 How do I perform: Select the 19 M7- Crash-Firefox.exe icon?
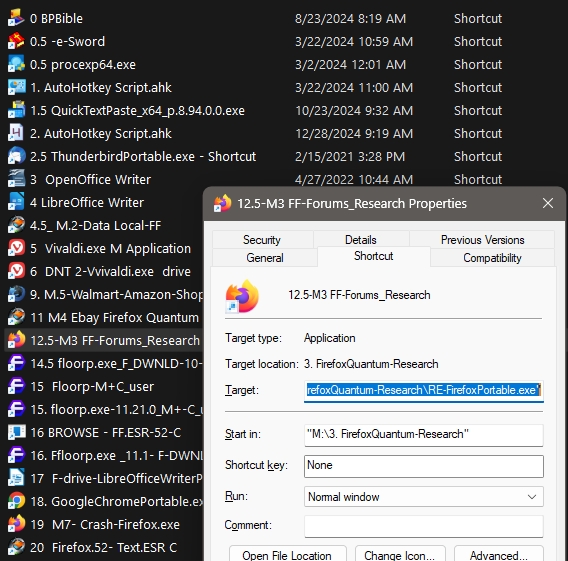pos(16,524)
